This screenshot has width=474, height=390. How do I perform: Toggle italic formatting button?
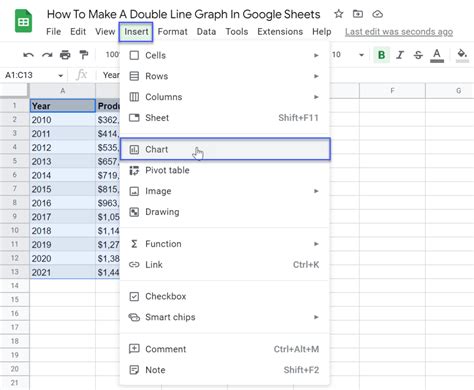400,55
